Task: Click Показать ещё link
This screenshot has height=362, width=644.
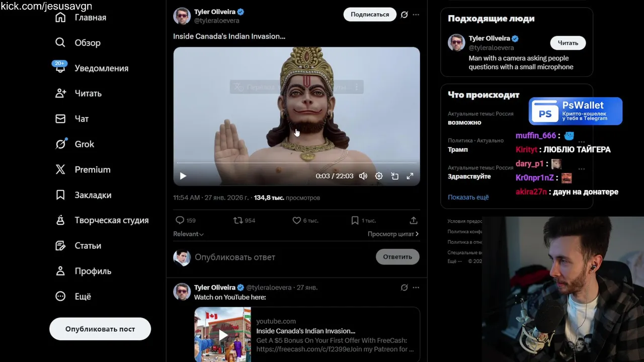Action: (468, 197)
